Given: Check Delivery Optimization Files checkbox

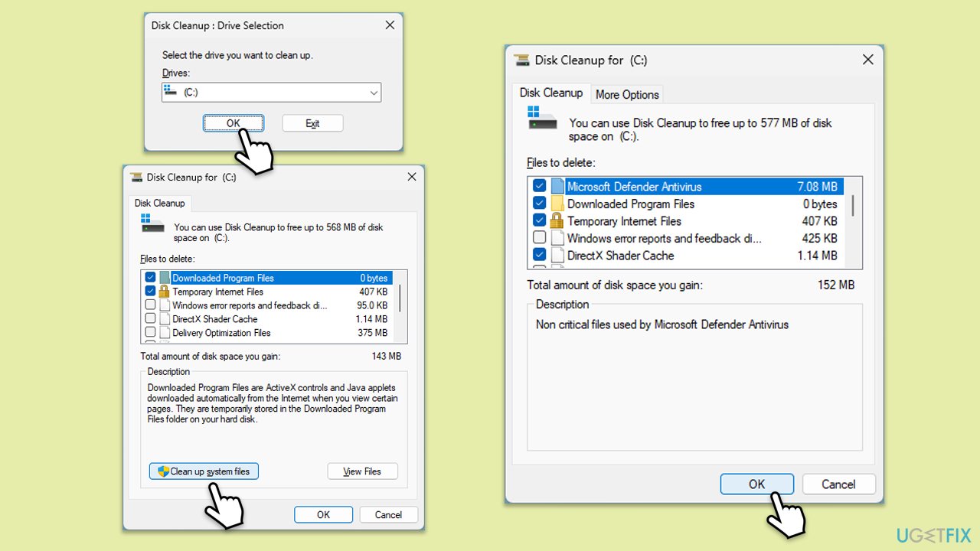Looking at the screenshot, I should (151, 333).
